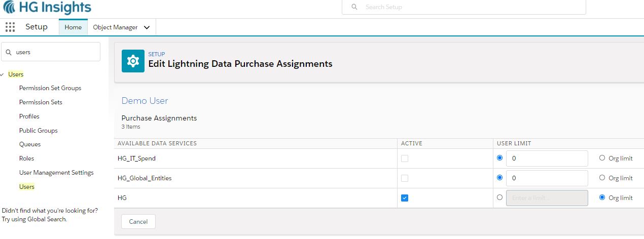Open the Object Manager tab
The height and width of the screenshot is (239, 644).
[115, 27]
